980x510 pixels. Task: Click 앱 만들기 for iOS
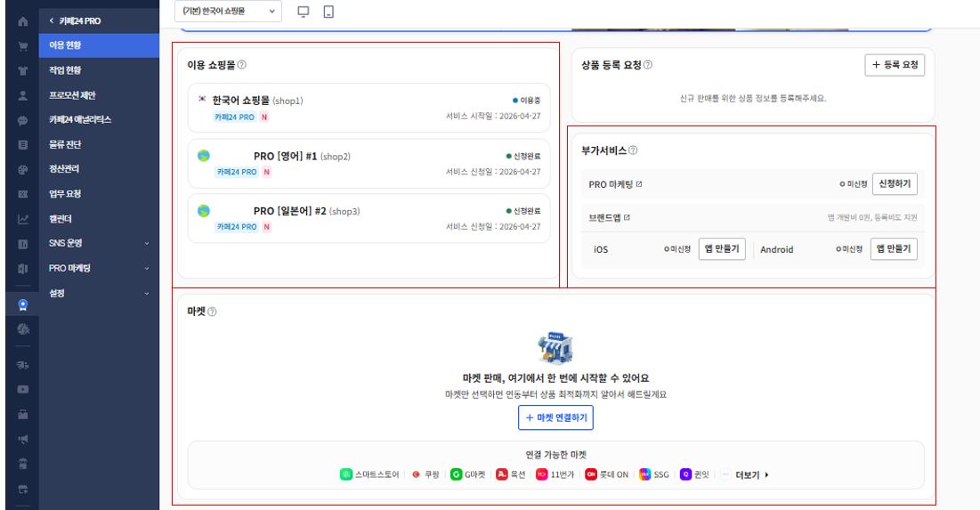(721, 248)
